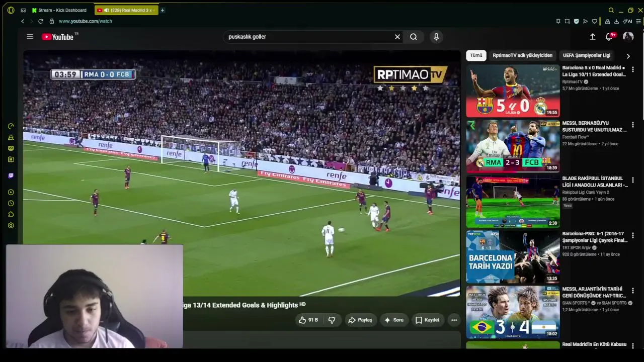Open the RptimaoTV channel name link
The height and width of the screenshot is (362, 644).
(572, 81)
